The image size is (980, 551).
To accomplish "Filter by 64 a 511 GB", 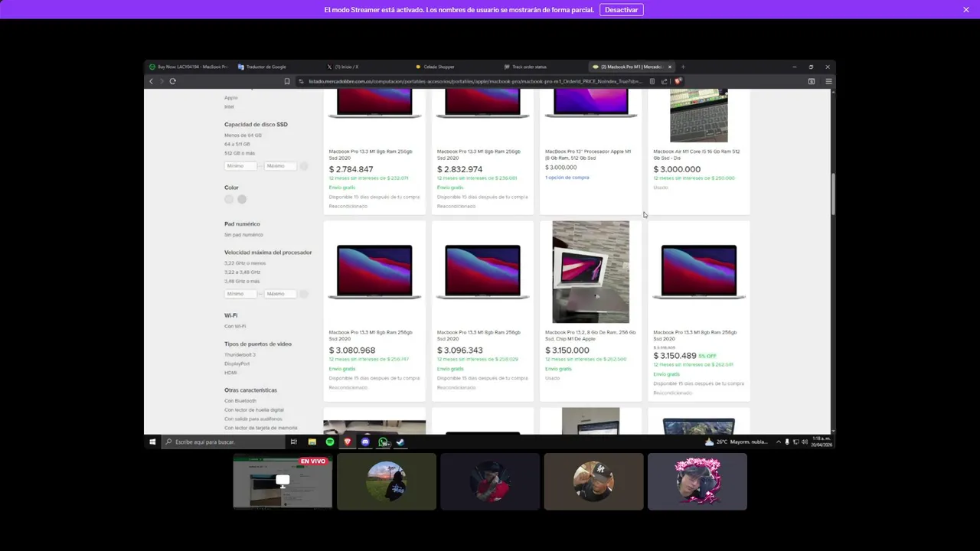I will pos(238,144).
